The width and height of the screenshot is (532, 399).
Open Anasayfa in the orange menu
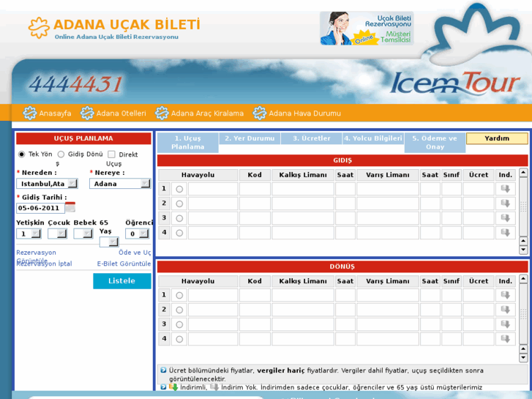55,113
